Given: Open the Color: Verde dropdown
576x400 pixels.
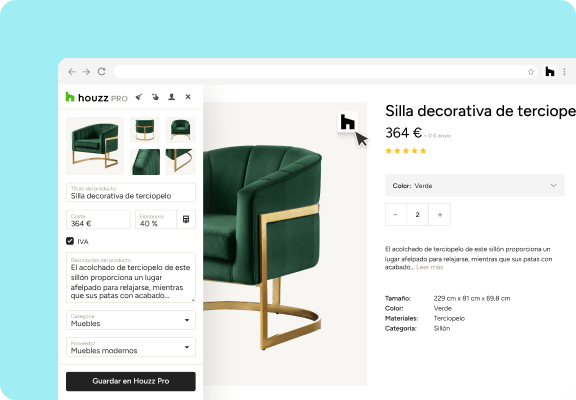Looking at the screenshot, I should pyautogui.click(x=475, y=185).
